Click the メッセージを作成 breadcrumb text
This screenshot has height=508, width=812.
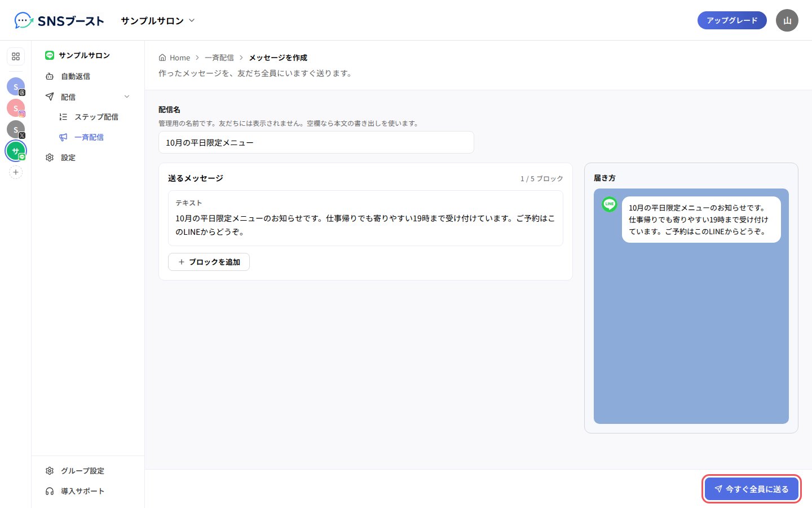coord(278,58)
